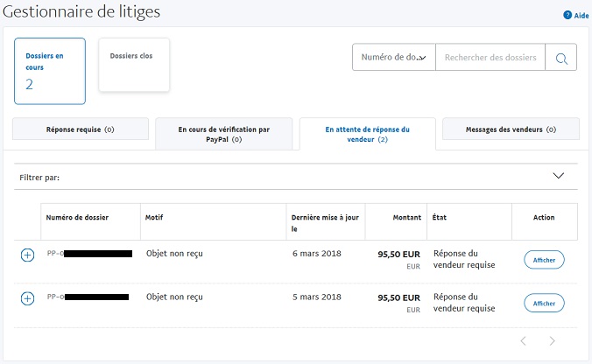Select En attente de réponse du vendeur tab
Image resolution: width=592 pixels, height=364 pixels.
point(367,134)
